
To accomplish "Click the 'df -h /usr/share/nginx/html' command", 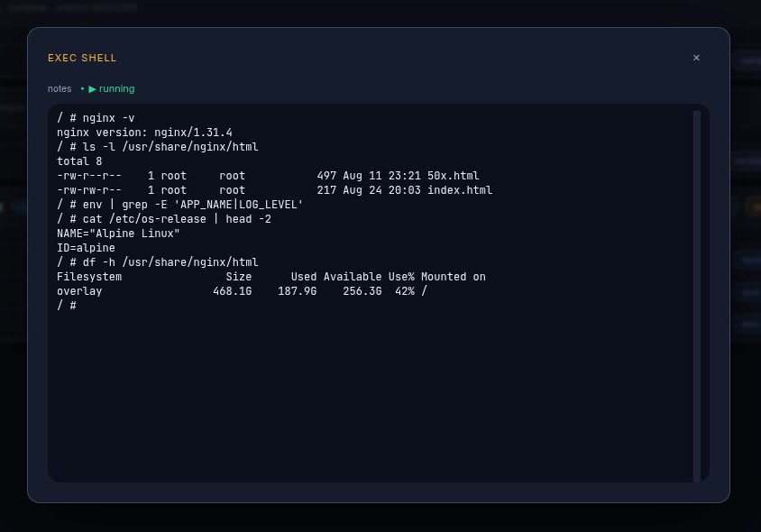I will coord(170,262).
